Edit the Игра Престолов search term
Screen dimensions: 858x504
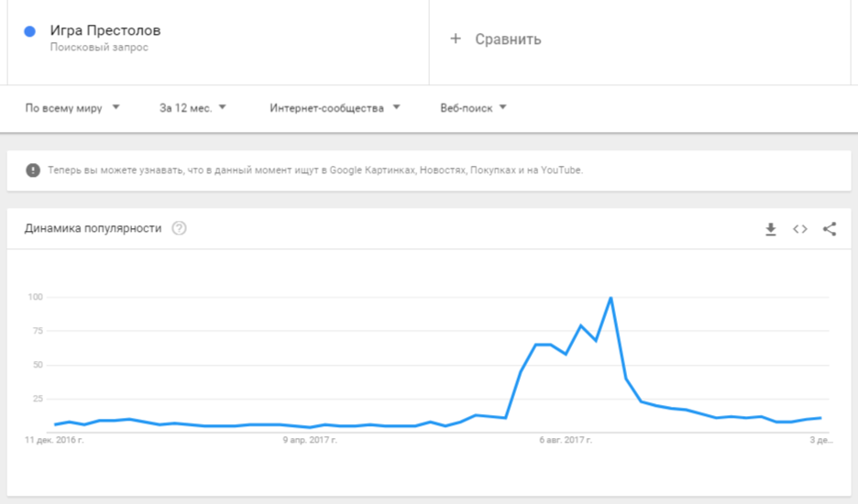[x=105, y=30]
